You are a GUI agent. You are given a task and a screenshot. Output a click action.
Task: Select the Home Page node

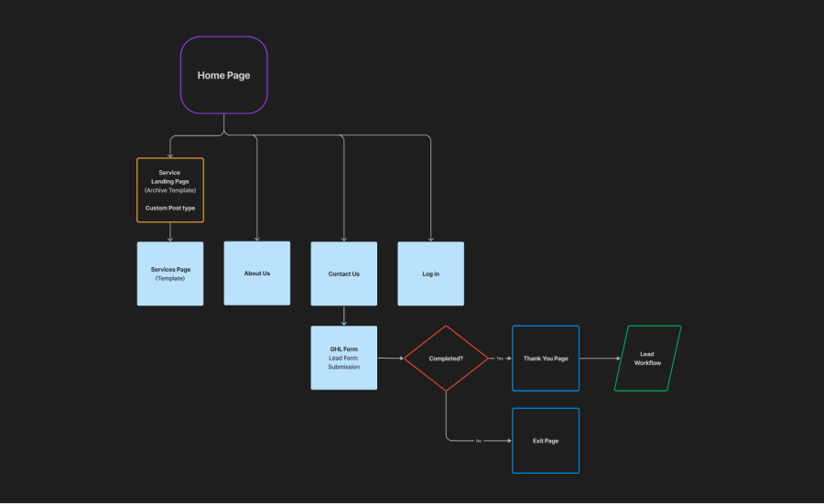tap(224, 75)
